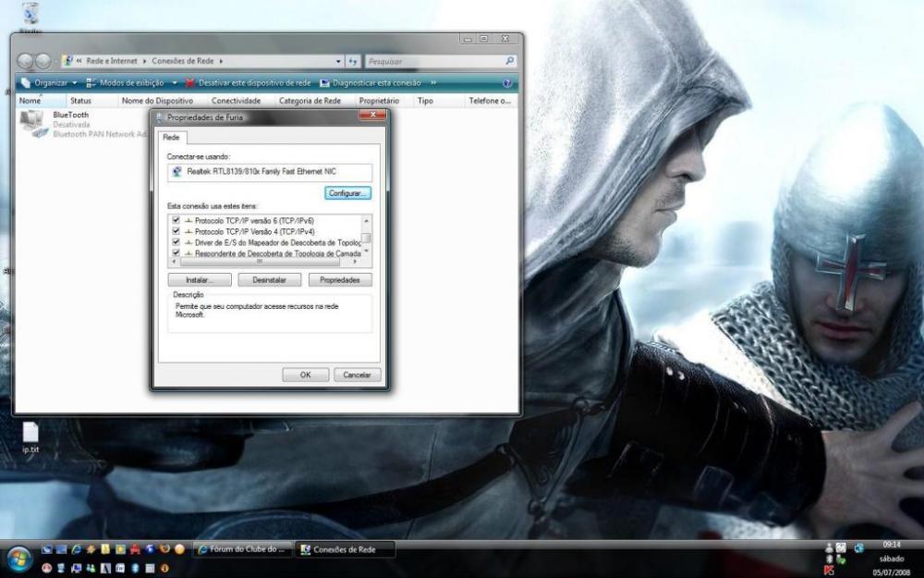Screen dimensions: 924x578
Task: Click the refresh button beside the address bar
Action: [353, 62]
